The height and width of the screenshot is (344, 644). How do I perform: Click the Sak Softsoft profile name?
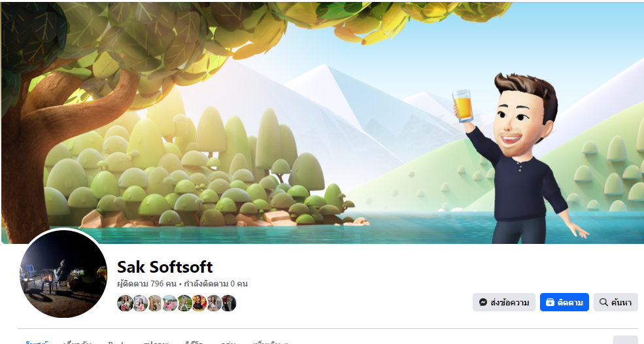tap(165, 267)
